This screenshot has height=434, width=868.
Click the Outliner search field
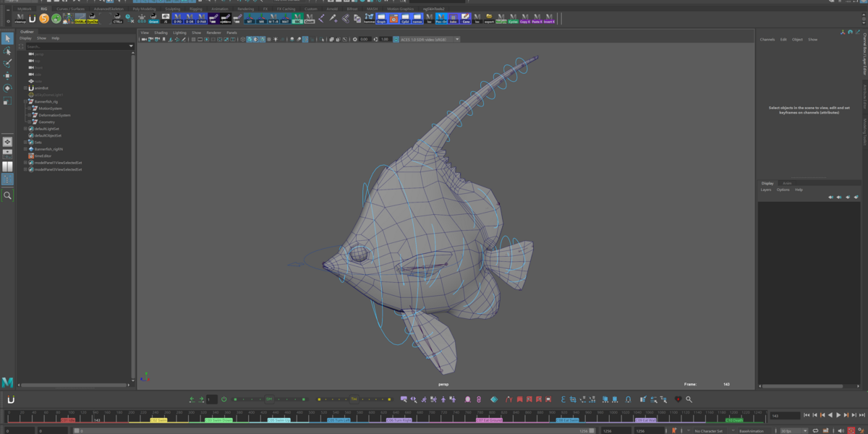[76, 46]
